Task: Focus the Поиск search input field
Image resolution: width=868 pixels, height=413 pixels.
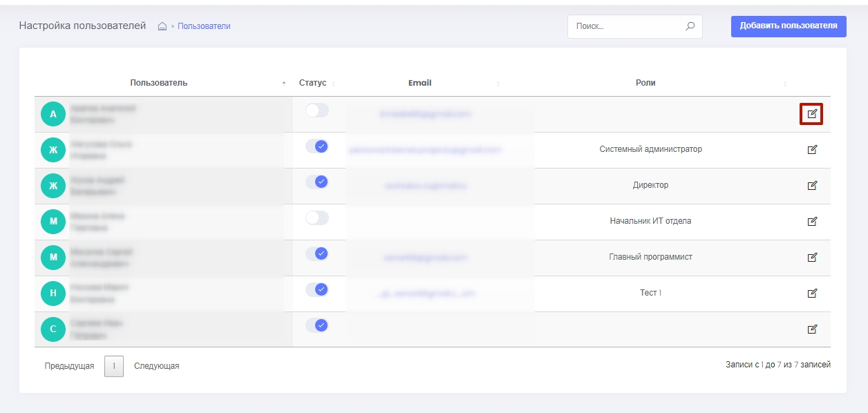Action: coord(625,26)
